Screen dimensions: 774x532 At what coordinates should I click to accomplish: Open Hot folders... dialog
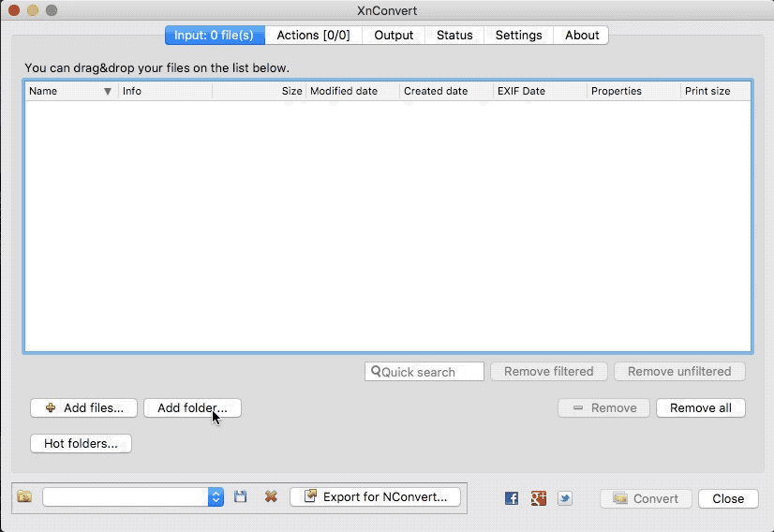(x=81, y=444)
